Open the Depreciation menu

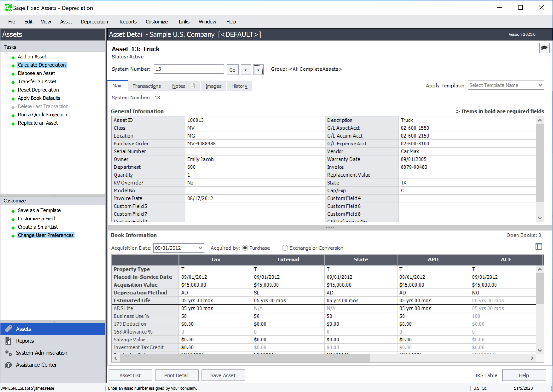(x=94, y=22)
